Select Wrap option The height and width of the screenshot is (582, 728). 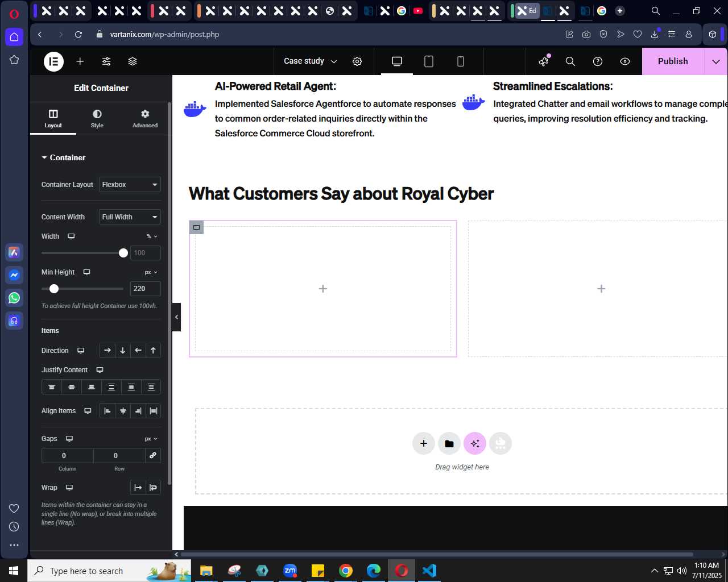pos(154,488)
